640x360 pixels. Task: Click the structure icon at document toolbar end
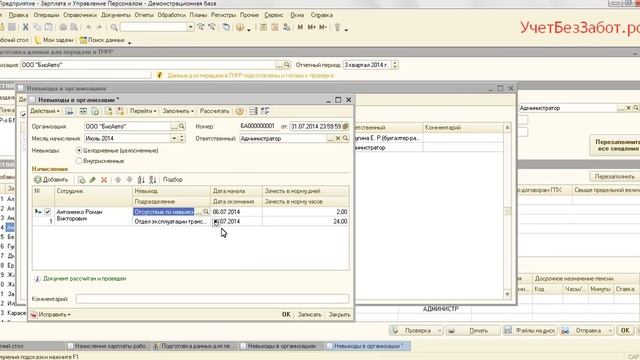point(265,111)
